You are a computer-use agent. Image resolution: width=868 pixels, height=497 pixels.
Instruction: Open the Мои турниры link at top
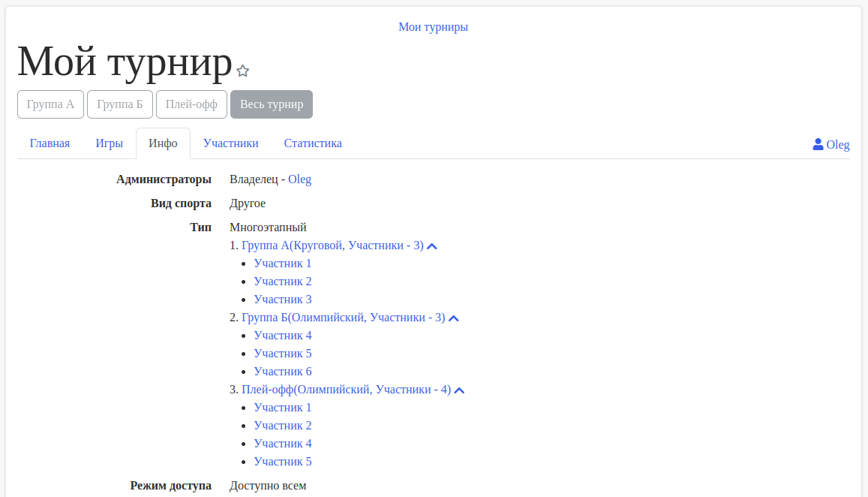(433, 27)
